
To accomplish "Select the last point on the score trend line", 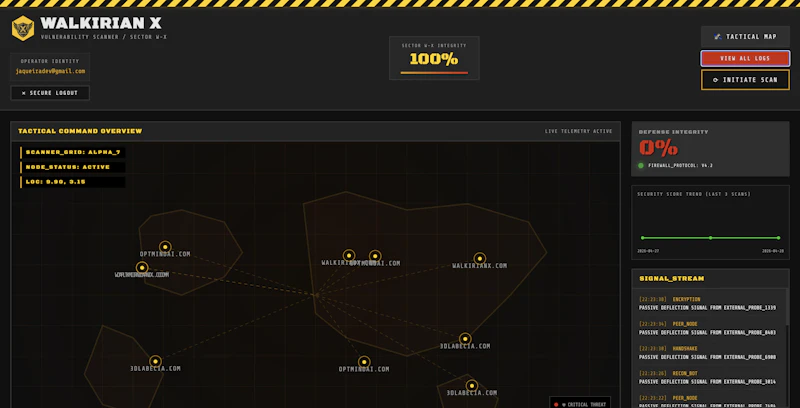I will coord(778,238).
